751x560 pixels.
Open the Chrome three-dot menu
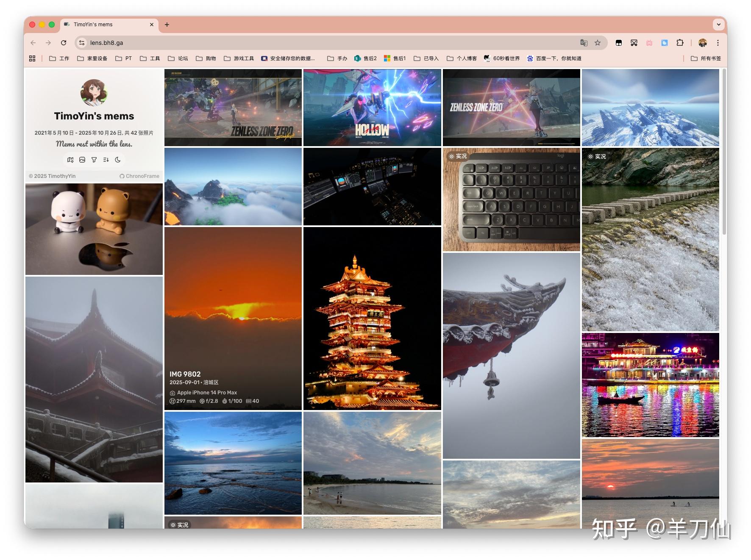718,43
